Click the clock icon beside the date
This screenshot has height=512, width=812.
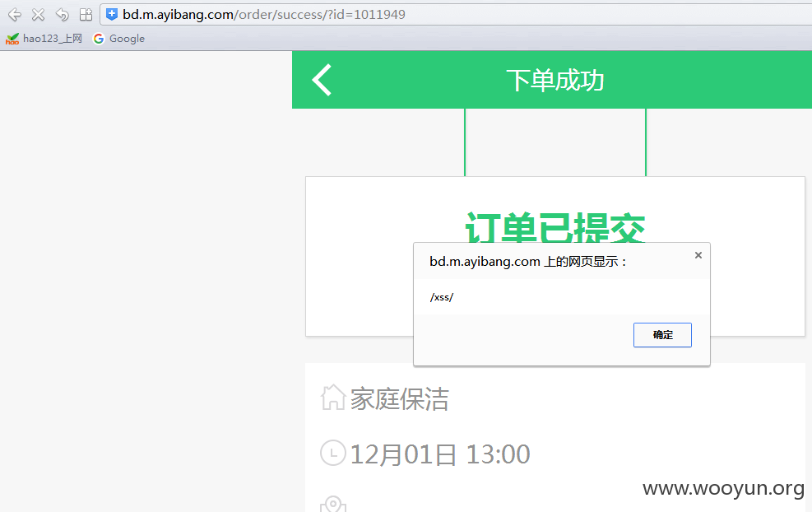click(x=333, y=453)
